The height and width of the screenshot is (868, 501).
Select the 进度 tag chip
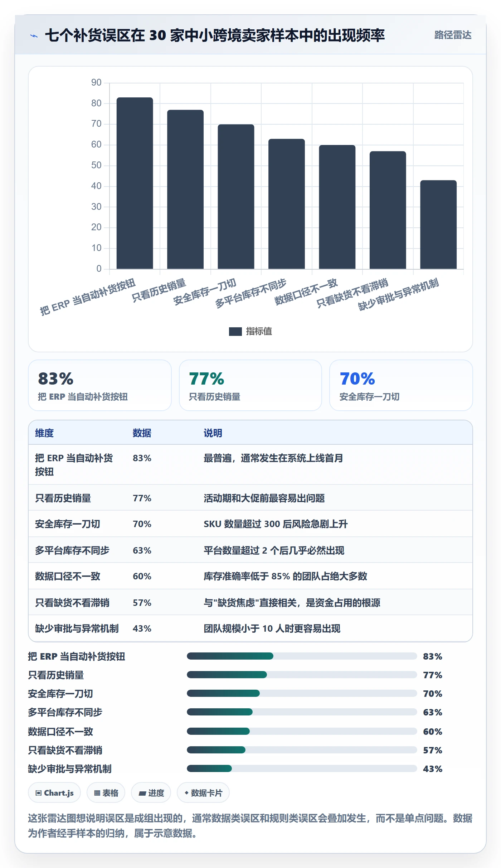(151, 793)
